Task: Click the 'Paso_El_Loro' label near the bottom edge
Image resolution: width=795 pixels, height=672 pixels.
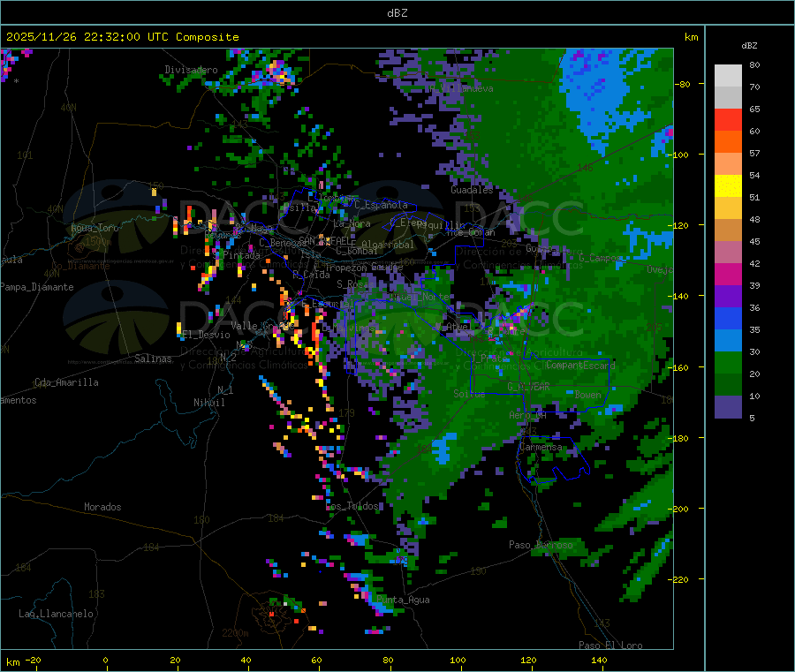Action: 610,646
